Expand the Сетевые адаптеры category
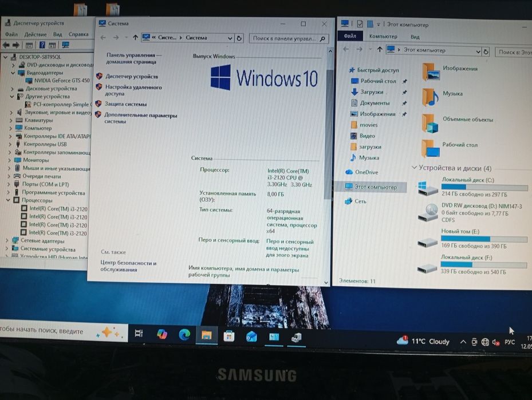532x400 pixels. pyautogui.click(x=7, y=241)
